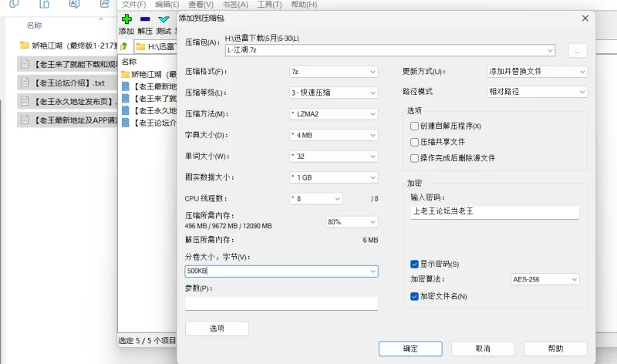Toggle 操作完成后删除源文件 checkbox
This screenshot has height=364, width=617.
pyautogui.click(x=414, y=158)
